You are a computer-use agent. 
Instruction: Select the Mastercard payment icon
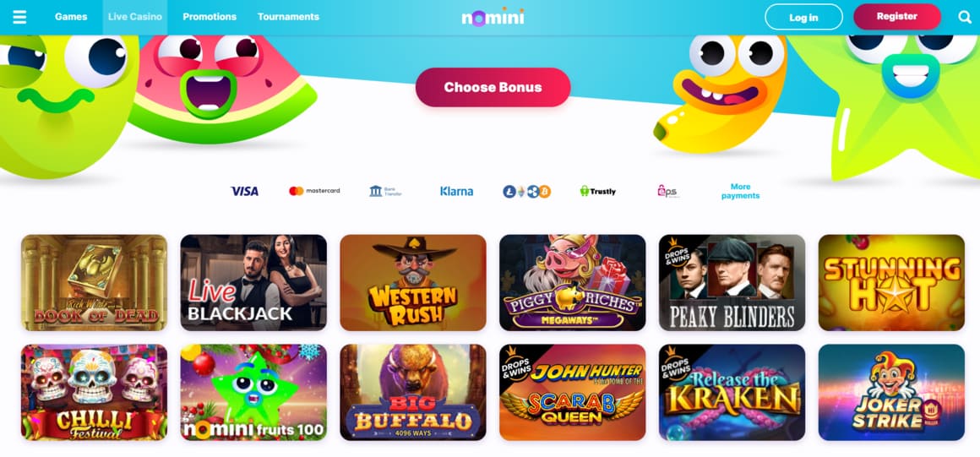pos(314,191)
